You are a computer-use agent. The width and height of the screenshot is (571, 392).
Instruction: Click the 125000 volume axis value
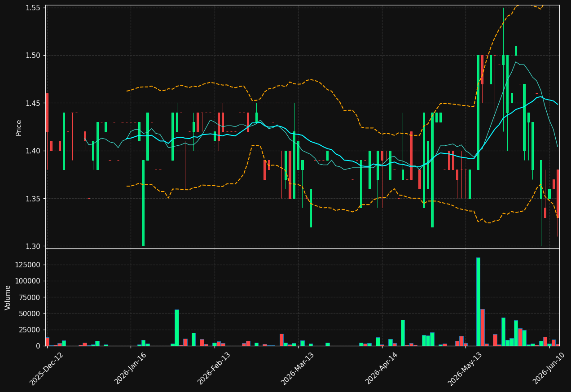coord(28,265)
